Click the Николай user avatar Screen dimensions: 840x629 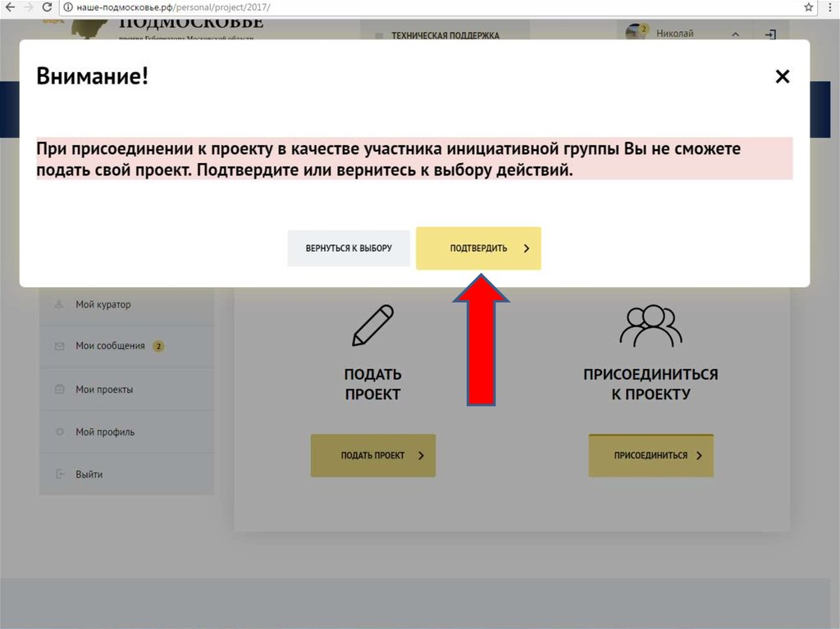[636, 32]
